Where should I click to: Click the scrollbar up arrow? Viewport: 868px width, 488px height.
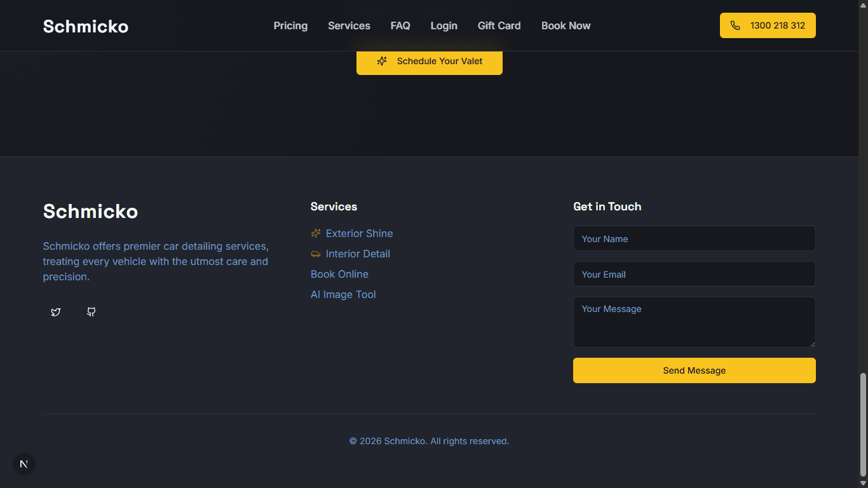coord(864,4)
